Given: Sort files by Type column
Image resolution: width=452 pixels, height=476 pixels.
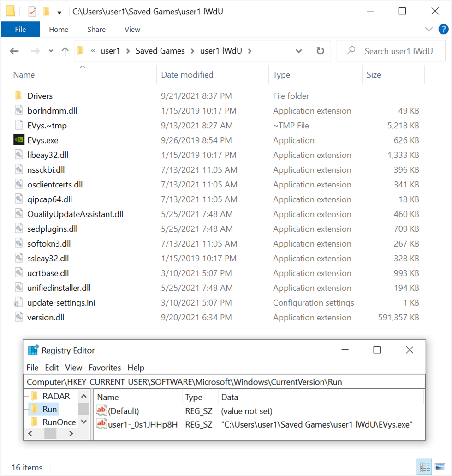Looking at the screenshot, I should coord(281,75).
